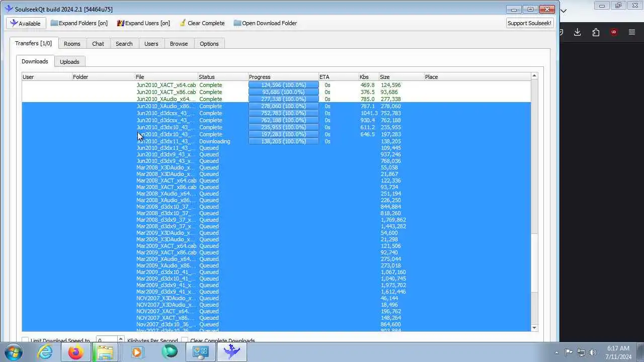
Task: Select file Jun2010_XACT_x86.cab
Action: click(166, 92)
